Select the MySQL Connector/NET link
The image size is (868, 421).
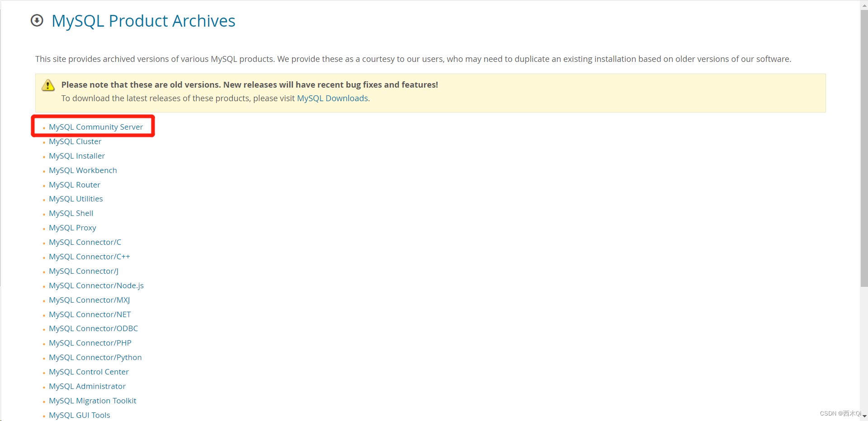pyautogui.click(x=90, y=314)
